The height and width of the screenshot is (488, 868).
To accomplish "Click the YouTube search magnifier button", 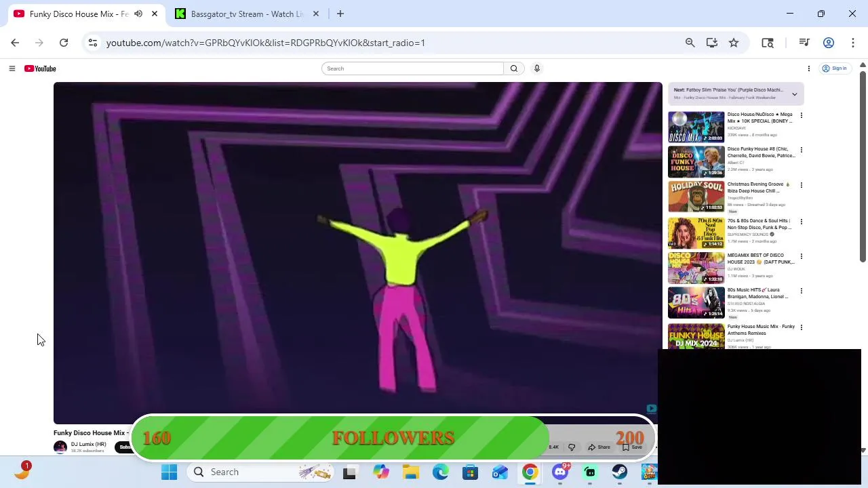I will (x=514, y=68).
